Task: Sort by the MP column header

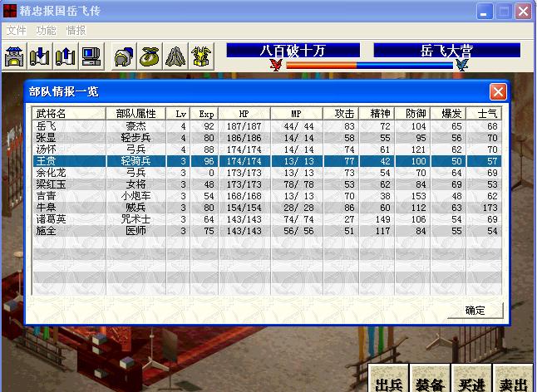Action: point(297,114)
